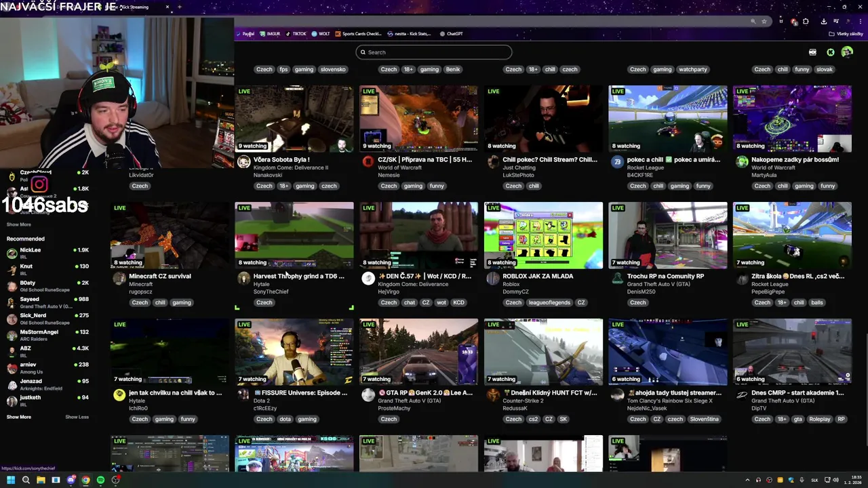Open the ChatGPT bookmark

(x=452, y=33)
